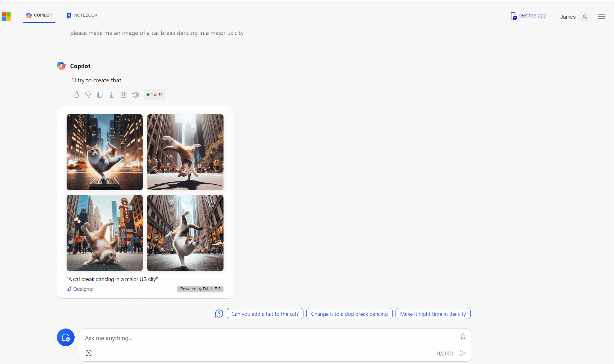Choose 'Make it night time in the city'
Screen dimensions: 614x364
click(433, 314)
